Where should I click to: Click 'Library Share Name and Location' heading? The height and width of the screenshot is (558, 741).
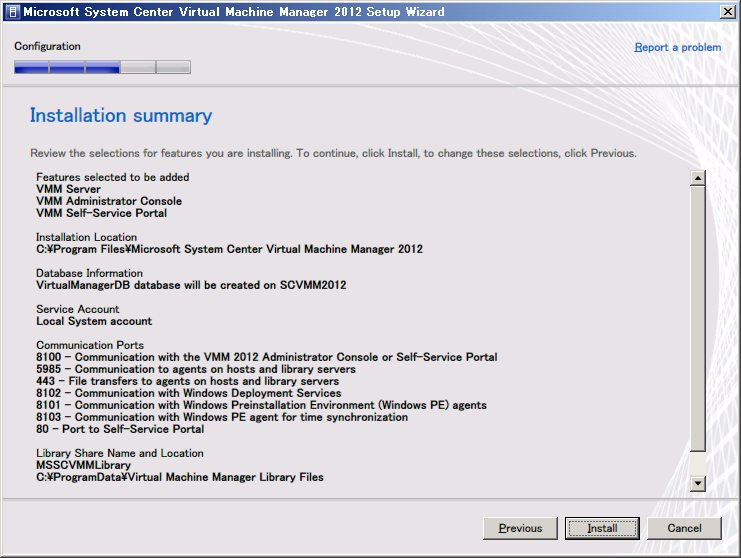[x=120, y=453]
